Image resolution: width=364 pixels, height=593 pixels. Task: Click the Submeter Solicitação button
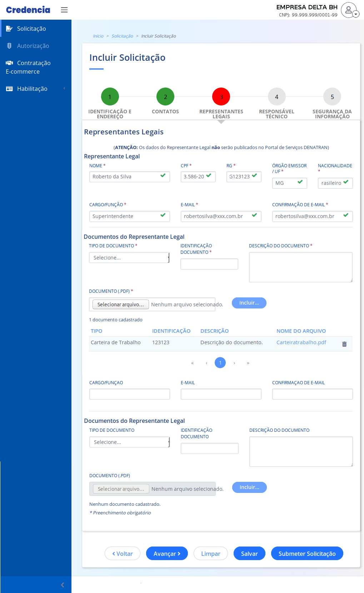(307, 553)
